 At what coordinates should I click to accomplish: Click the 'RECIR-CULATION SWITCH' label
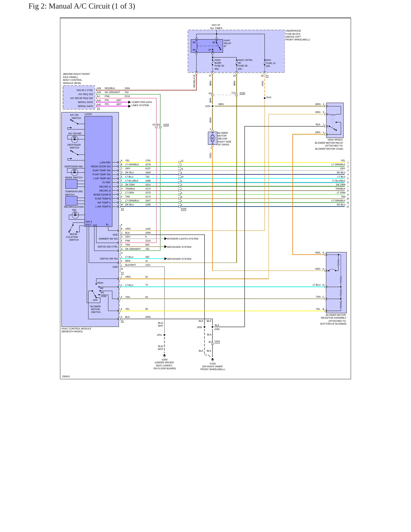tap(73, 237)
